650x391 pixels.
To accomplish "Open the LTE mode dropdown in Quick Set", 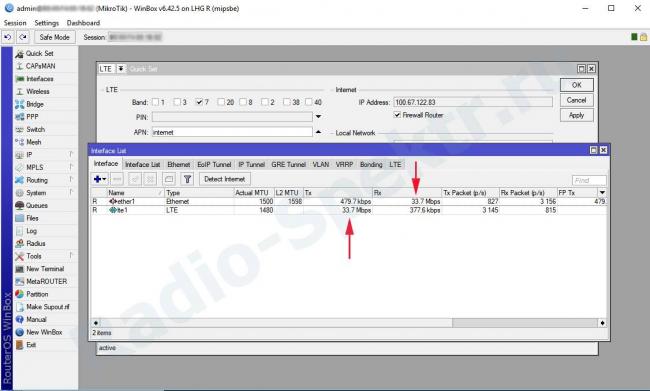I will 121,68.
